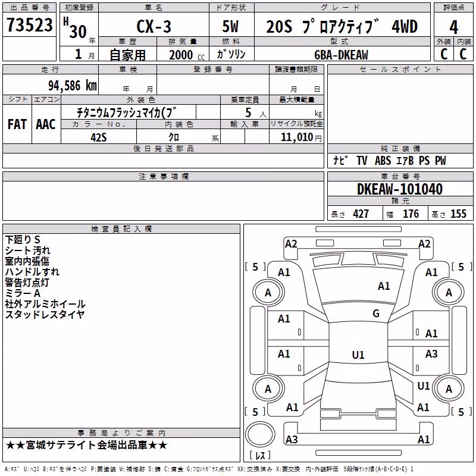Select inspector note 警告灯点灯

pyautogui.click(x=27, y=282)
